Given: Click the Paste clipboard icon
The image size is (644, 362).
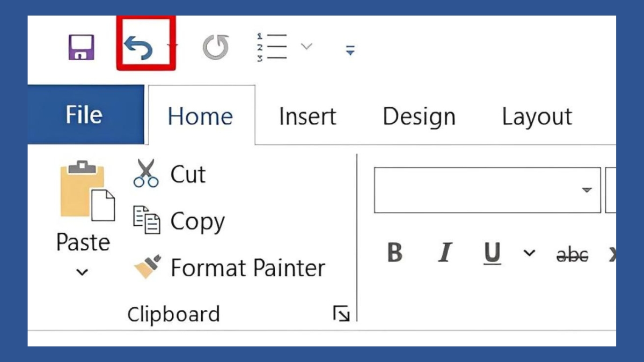Looking at the screenshot, I should point(87,190).
